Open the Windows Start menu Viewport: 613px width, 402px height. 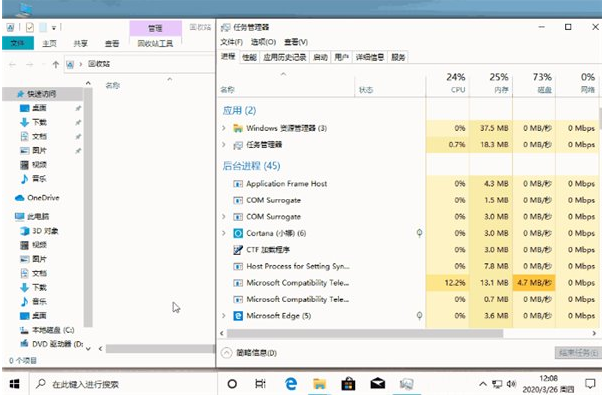click(14, 384)
